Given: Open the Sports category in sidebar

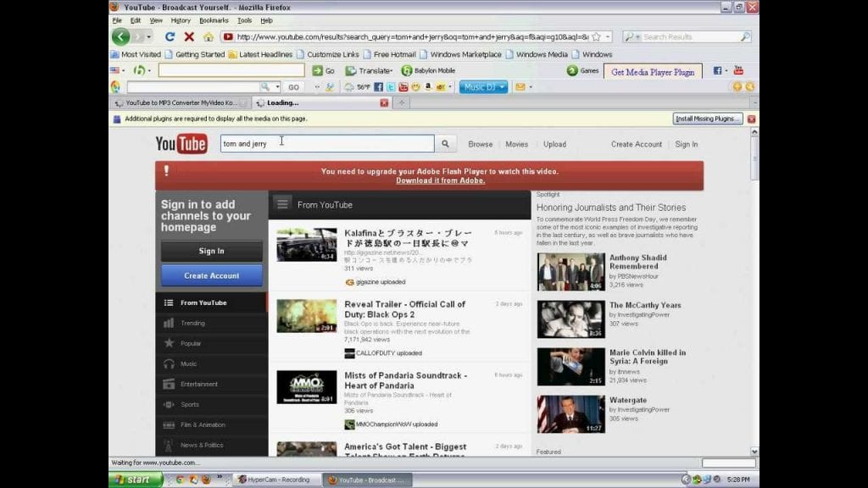Looking at the screenshot, I should point(190,404).
